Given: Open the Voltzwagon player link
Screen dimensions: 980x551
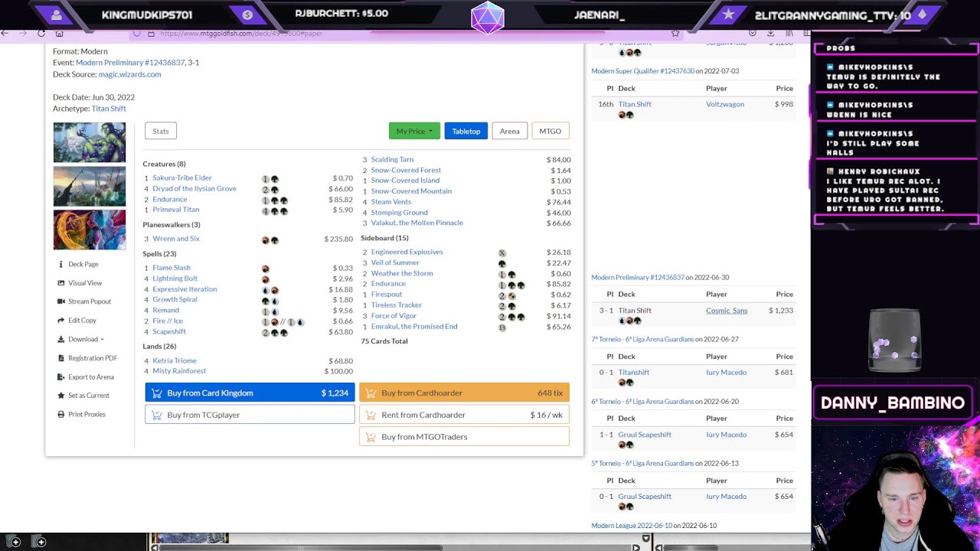Looking at the screenshot, I should coord(725,104).
